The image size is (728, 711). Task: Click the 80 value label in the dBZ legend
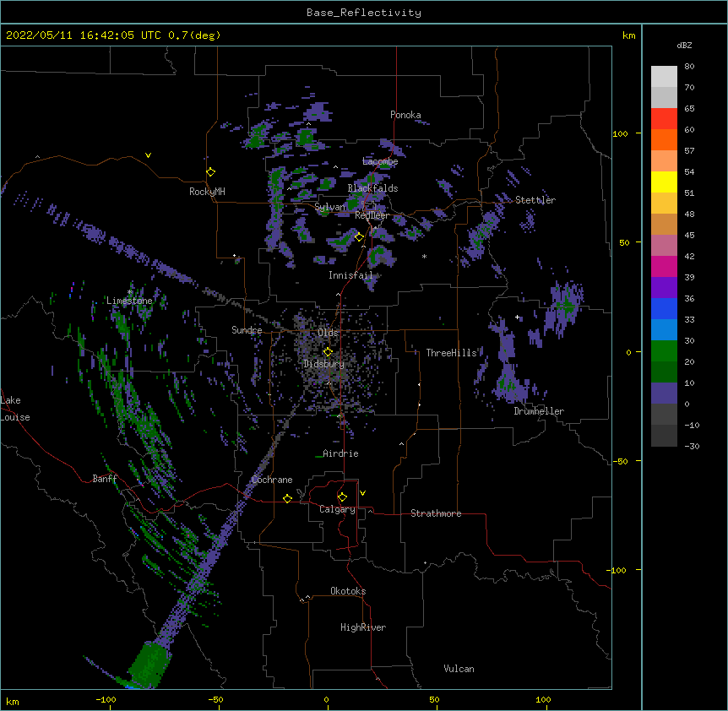coord(689,67)
